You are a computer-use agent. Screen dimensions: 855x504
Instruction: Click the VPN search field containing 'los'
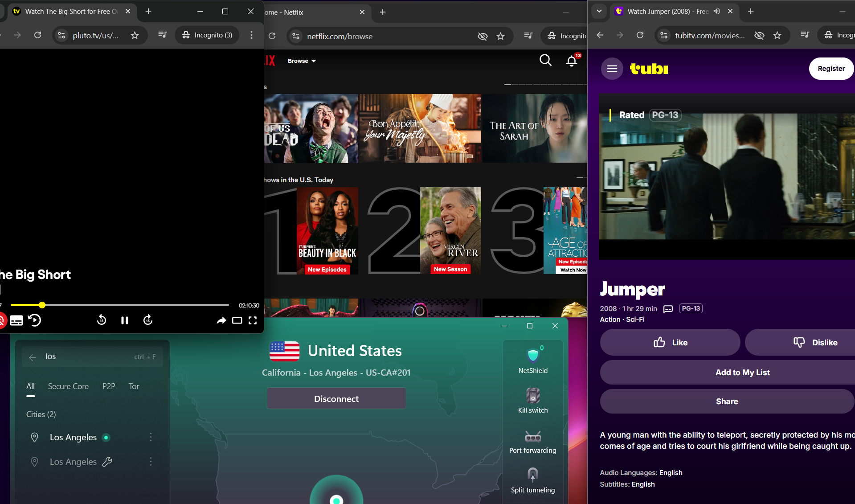pyautogui.click(x=92, y=356)
